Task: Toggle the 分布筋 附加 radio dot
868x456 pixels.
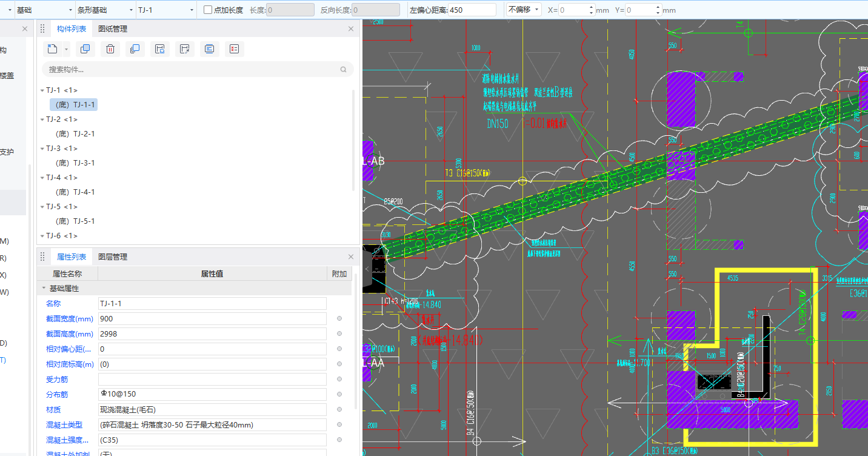Action: point(339,394)
